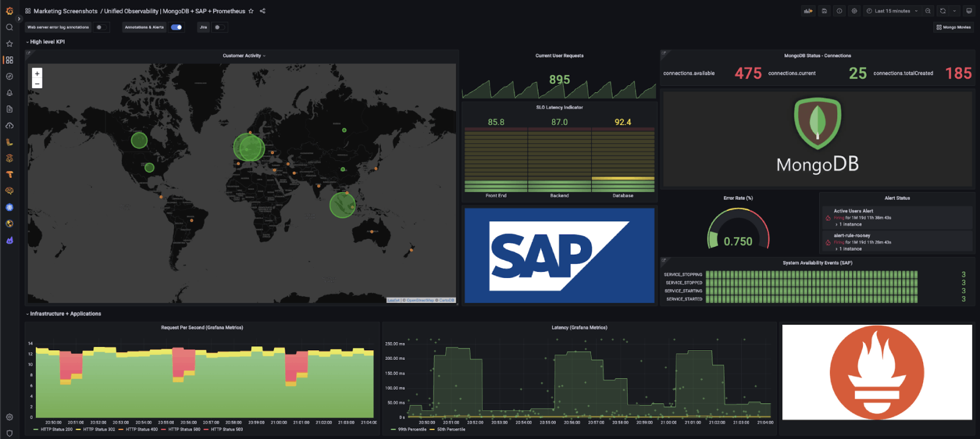
Task: Toggle the HTTP Status 500 legend series
Action: [180, 429]
